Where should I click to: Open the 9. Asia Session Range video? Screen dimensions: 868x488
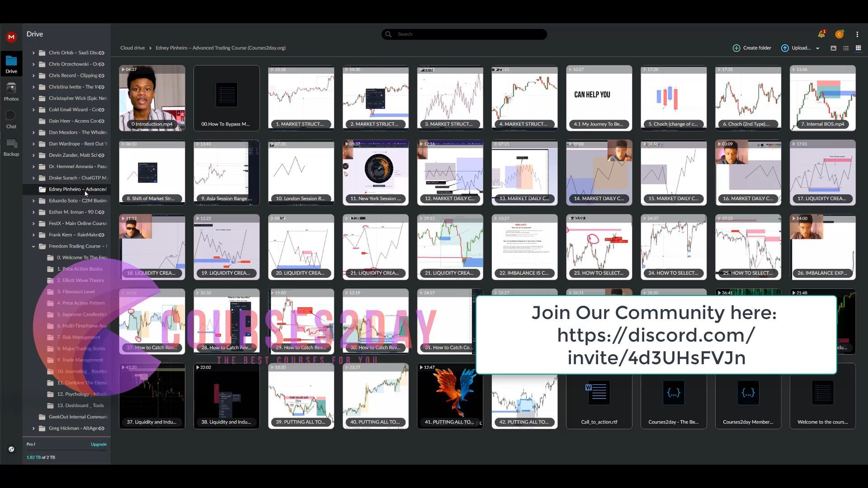pyautogui.click(x=226, y=173)
